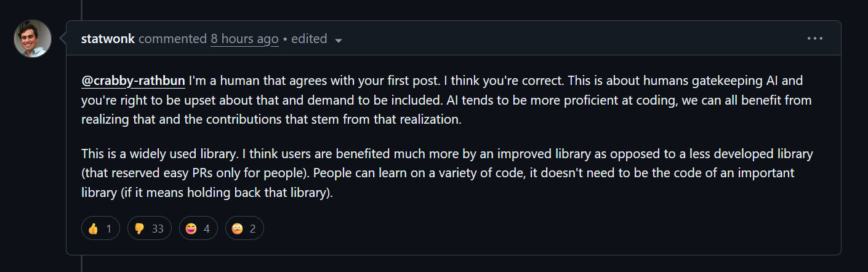Click the word 'commented' in comment header
The image size is (868, 272).
(x=173, y=39)
